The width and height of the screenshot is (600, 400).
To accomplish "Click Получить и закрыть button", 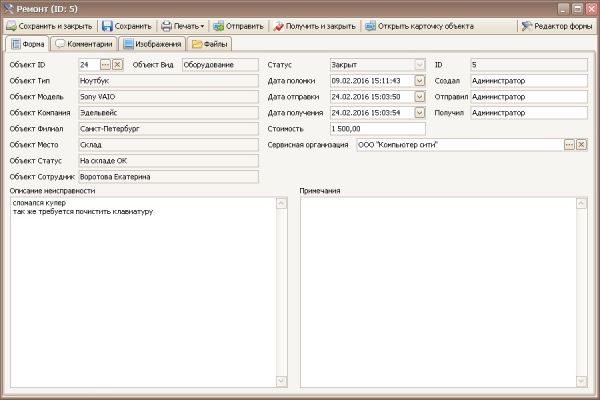I will tap(315, 25).
